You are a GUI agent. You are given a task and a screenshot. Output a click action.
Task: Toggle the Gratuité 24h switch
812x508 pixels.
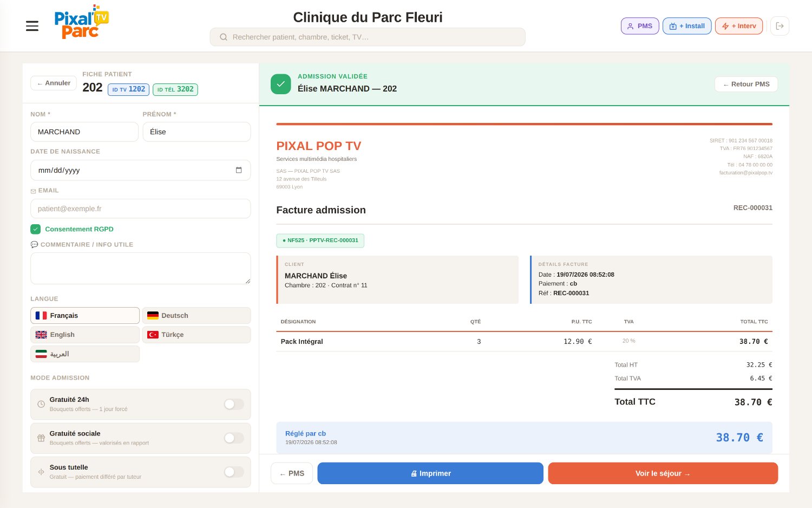234,404
